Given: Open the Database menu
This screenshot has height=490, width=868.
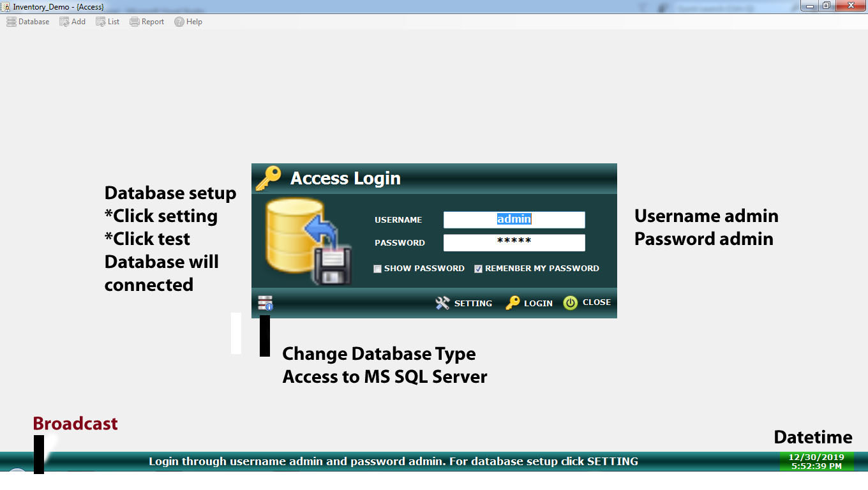Looking at the screenshot, I should coord(28,21).
